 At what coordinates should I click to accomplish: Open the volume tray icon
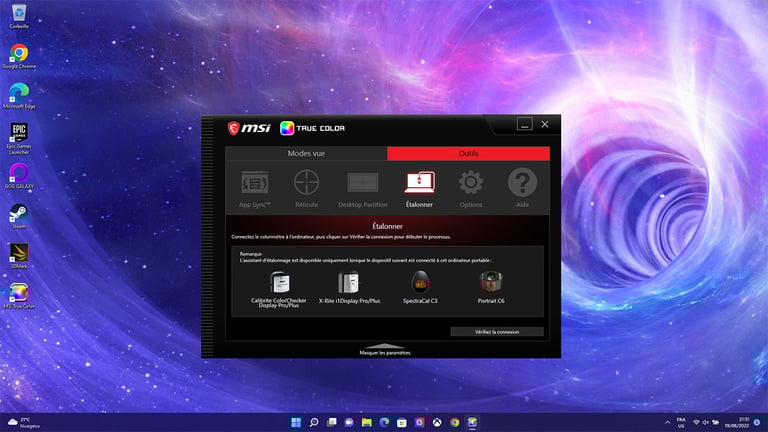click(x=706, y=422)
